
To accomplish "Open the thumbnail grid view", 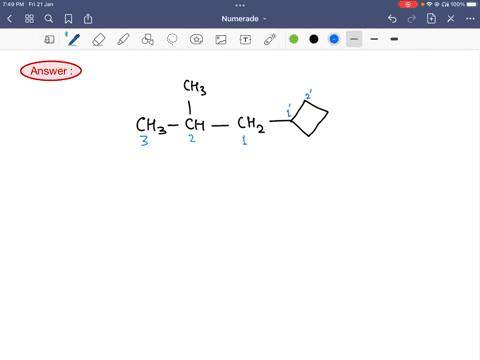I will pos(29,19).
